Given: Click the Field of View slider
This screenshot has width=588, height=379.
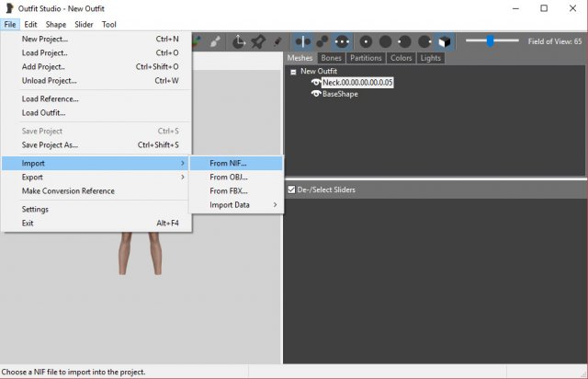Looking at the screenshot, I should pyautogui.click(x=492, y=41).
